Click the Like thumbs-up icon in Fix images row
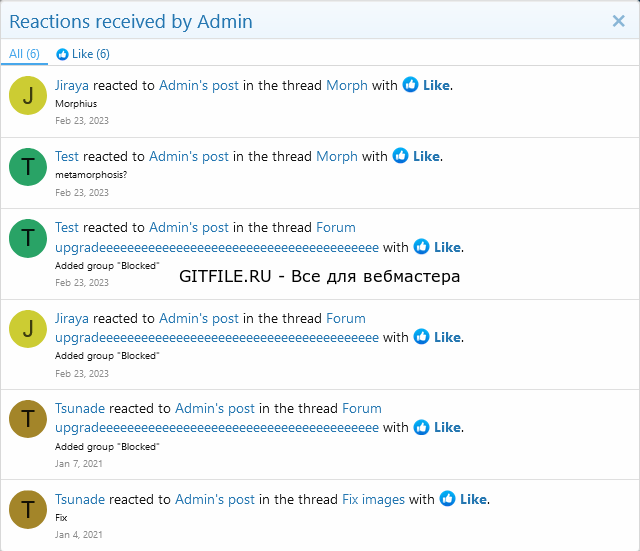Image resolution: width=640 pixels, height=551 pixels. coord(447,498)
